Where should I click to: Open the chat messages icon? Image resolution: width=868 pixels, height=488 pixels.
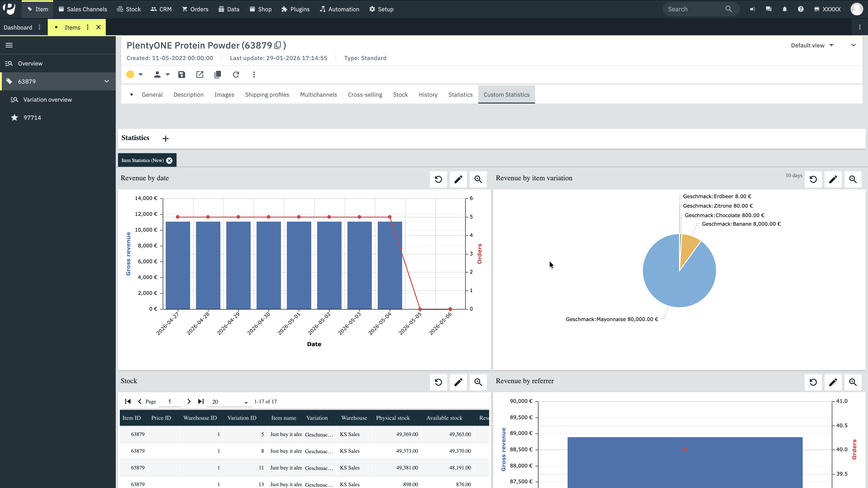(769, 9)
